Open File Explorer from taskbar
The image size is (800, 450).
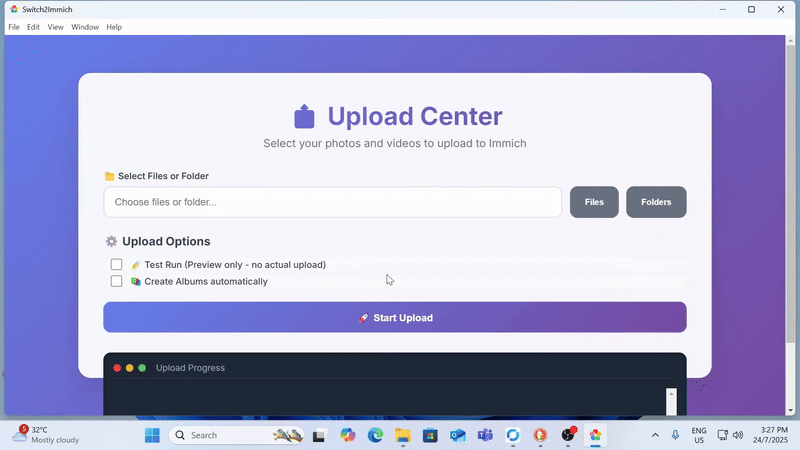click(403, 435)
